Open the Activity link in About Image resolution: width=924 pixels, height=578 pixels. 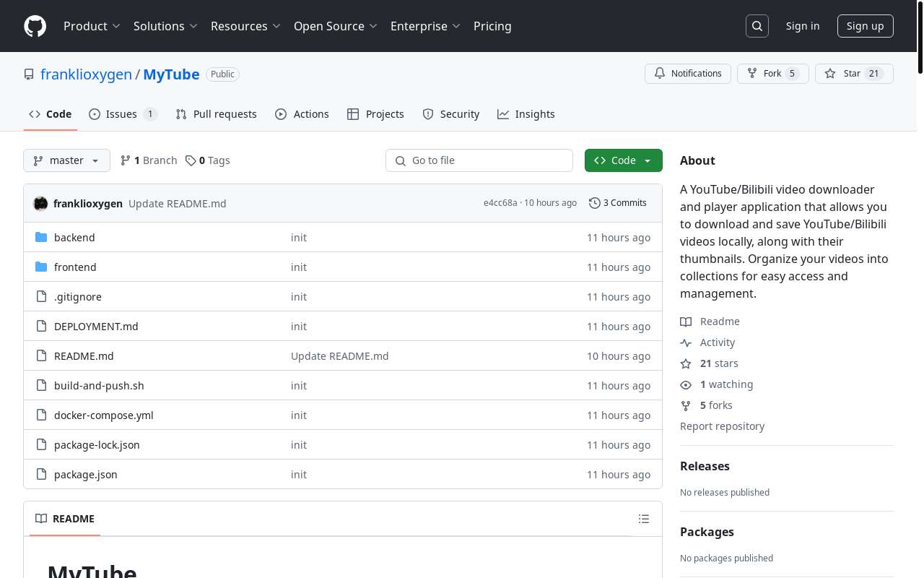tap(717, 342)
